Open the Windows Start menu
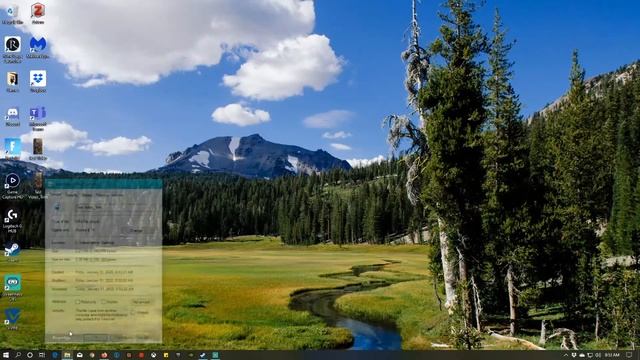 click(x=6, y=355)
